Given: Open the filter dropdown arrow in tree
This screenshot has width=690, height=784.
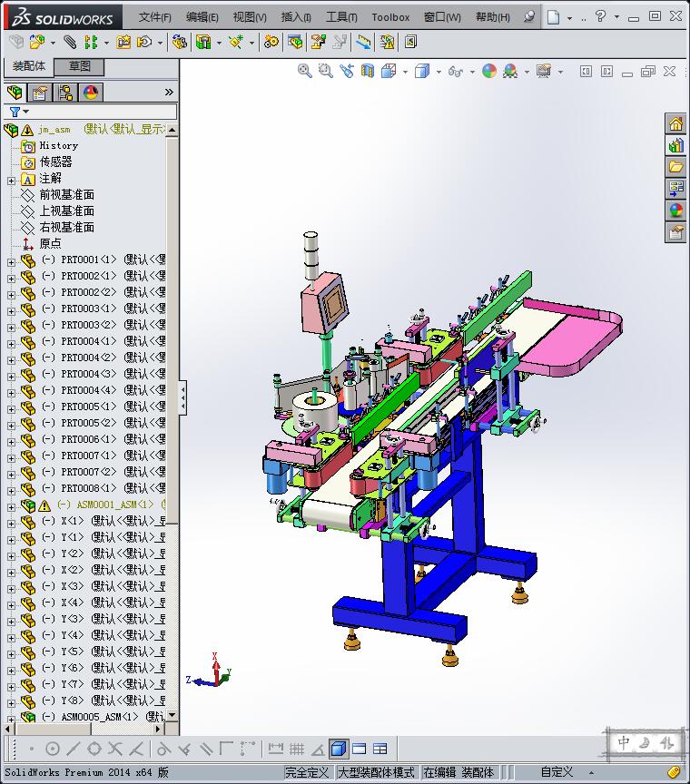Looking at the screenshot, I should click(x=26, y=112).
